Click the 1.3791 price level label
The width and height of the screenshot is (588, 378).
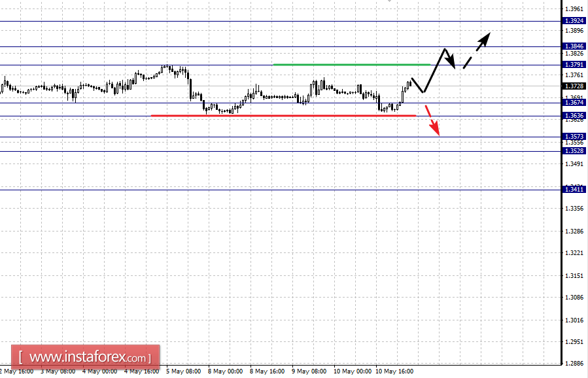(x=574, y=65)
